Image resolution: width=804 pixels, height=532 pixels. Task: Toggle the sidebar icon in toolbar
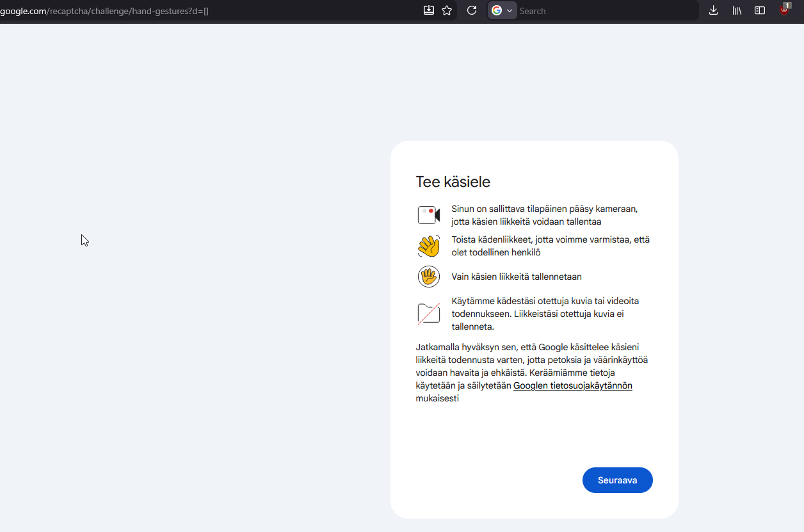point(760,10)
